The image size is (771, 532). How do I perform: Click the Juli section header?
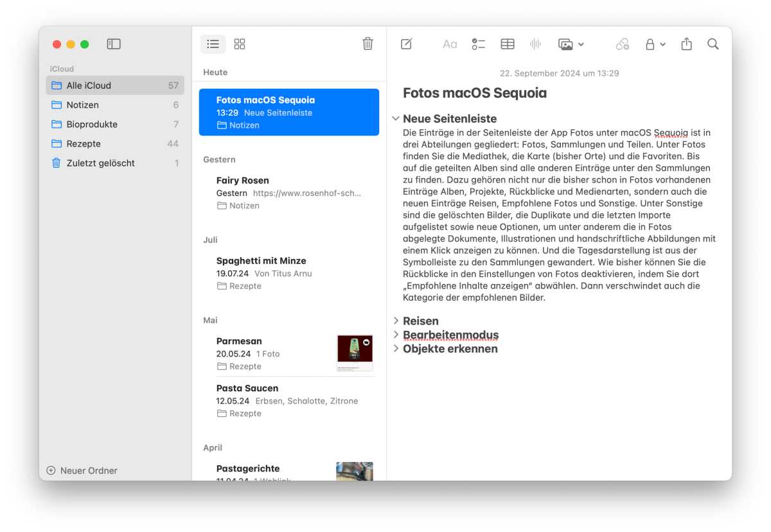[x=210, y=240]
